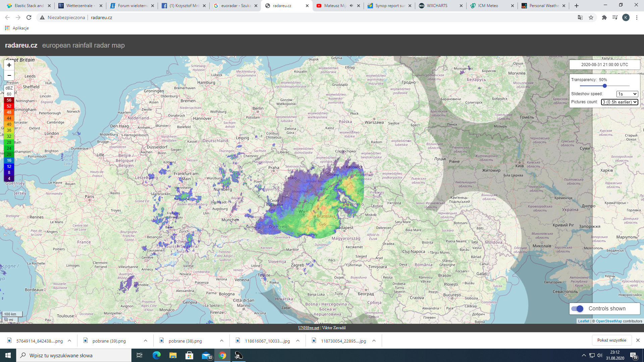Open the browser extensions puzzle icon
Image resolution: width=644 pixels, height=362 pixels.
(604, 17)
